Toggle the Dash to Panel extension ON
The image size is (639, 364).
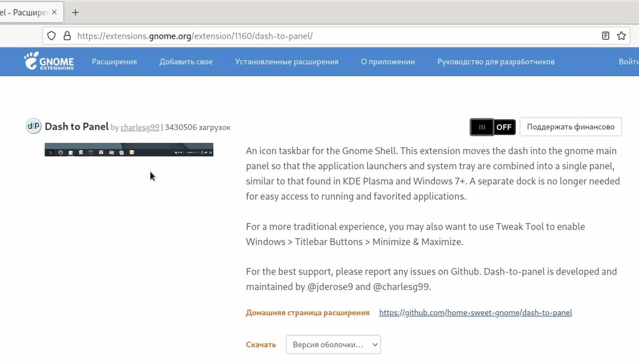(x=493, y=127)
